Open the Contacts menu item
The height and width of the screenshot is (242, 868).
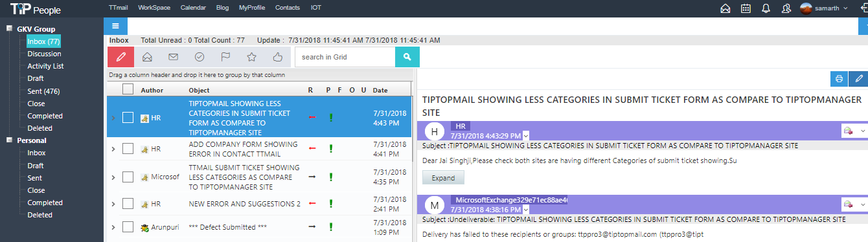click(x=287, y=8)
